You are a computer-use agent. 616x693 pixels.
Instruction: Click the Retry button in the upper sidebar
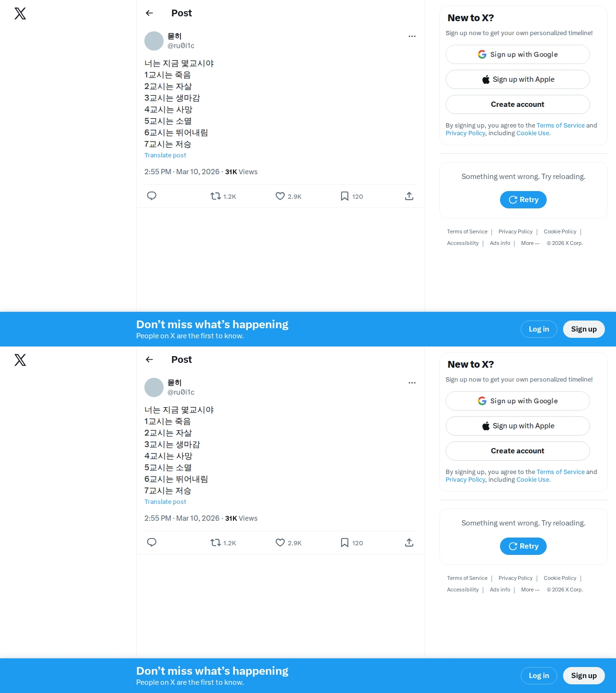click(x=523, y=200)
